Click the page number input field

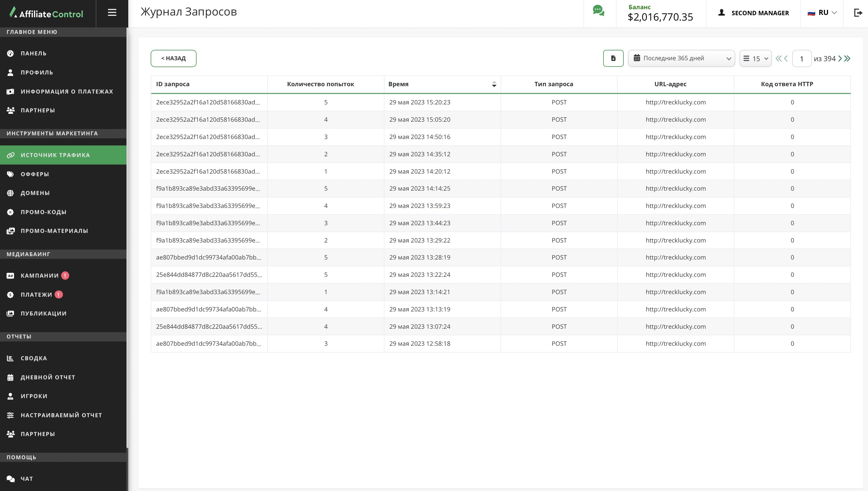[801, 59]
